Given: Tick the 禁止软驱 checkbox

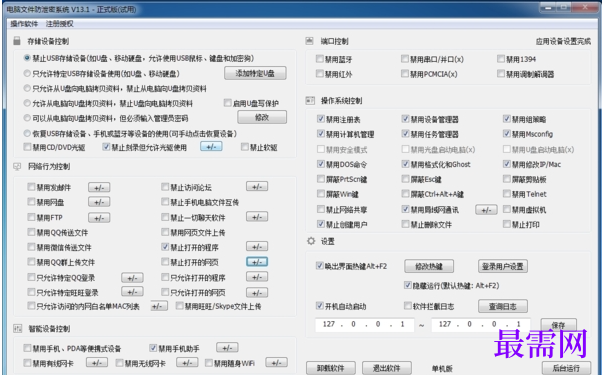Looking at the screenshot, I should [x=245, y=147].
